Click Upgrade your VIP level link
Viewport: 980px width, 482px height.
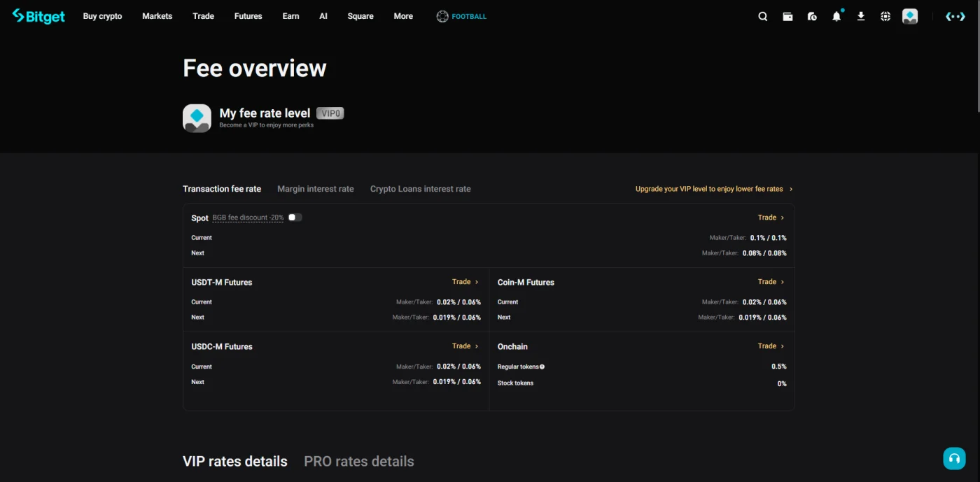point(714,189)
